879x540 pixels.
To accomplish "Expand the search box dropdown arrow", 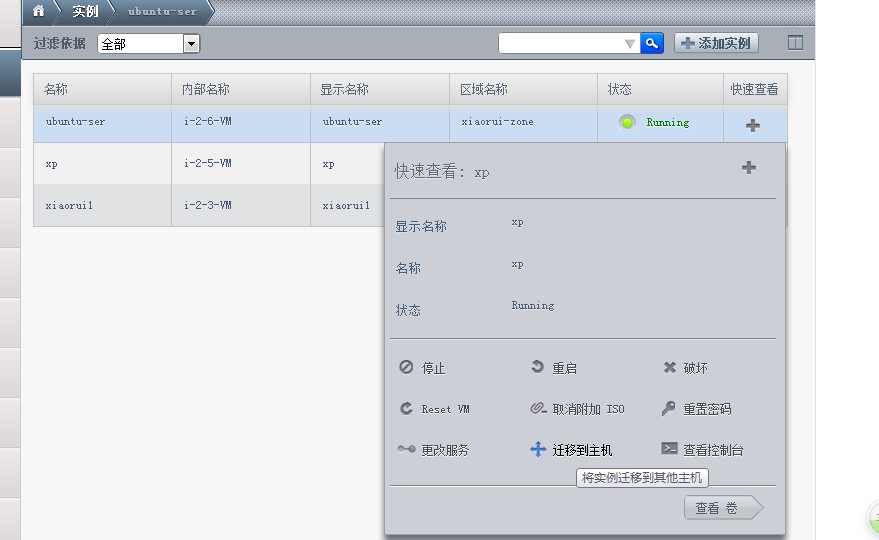I will coord(629,43).
